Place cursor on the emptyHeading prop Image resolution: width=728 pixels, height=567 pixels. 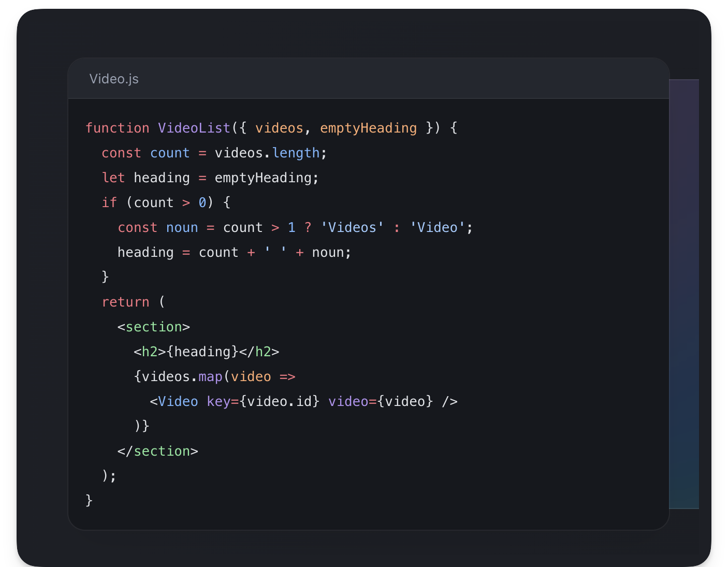[369, 128]
